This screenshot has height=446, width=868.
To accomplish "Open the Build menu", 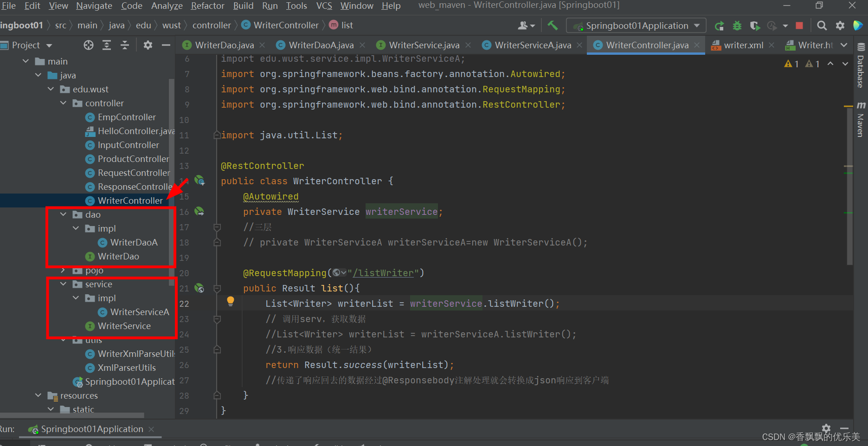I will (x=243, y=6).
